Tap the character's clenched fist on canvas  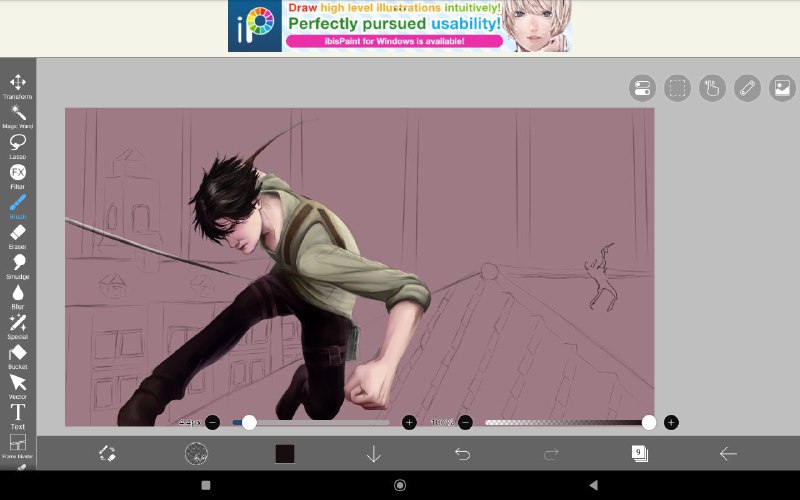coord(367,385)
